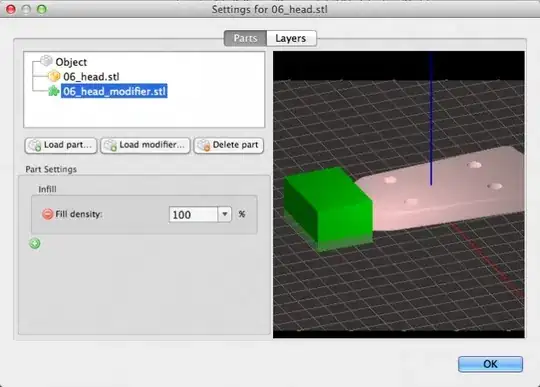This screenshot has width=540, height=387.
Task: Click the Object root cube icon
Action: point(46,61)
